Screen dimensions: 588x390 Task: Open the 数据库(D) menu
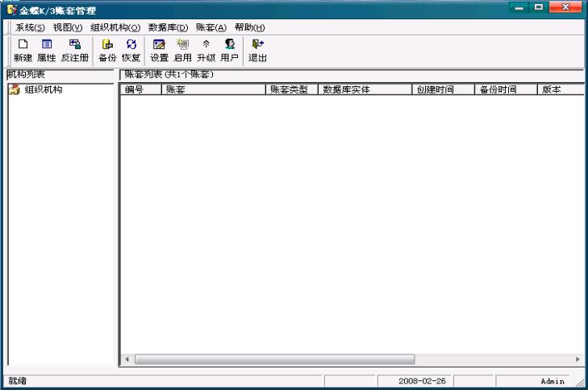pos(168,27)
